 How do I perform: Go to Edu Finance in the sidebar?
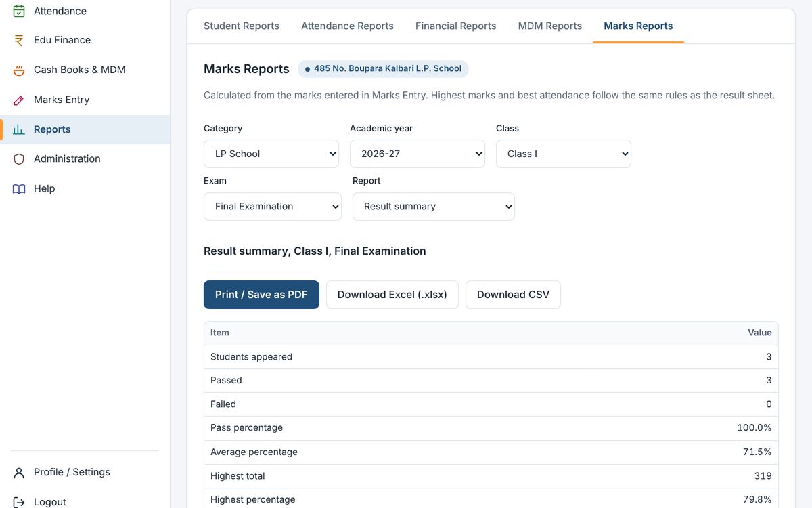[85, 40]
